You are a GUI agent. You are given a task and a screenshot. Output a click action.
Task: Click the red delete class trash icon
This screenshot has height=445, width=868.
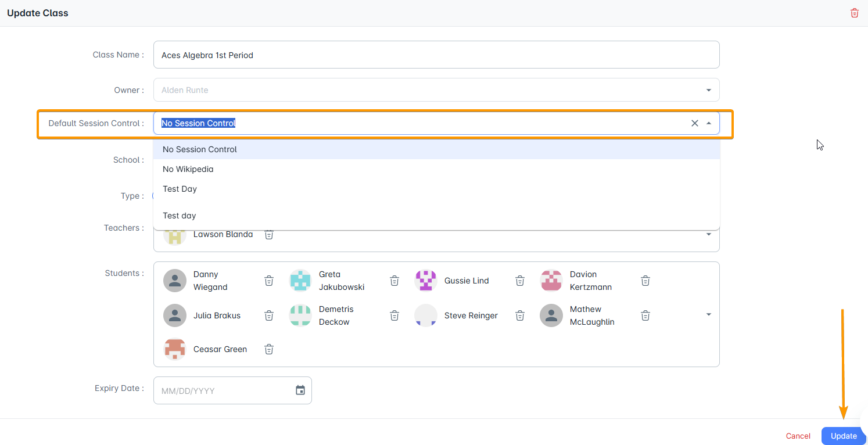[x=854, y=13]
